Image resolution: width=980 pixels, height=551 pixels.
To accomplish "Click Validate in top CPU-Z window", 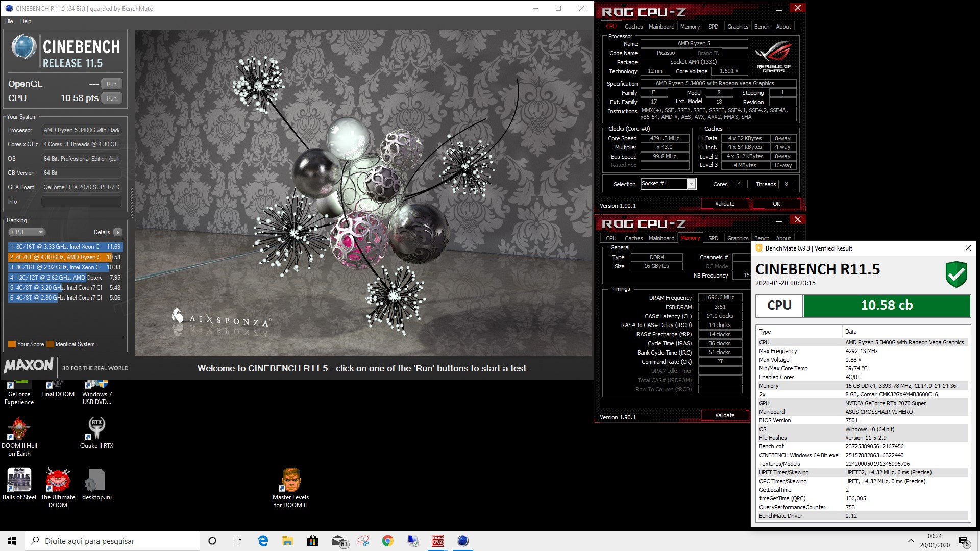I will [x=725, y=204].
